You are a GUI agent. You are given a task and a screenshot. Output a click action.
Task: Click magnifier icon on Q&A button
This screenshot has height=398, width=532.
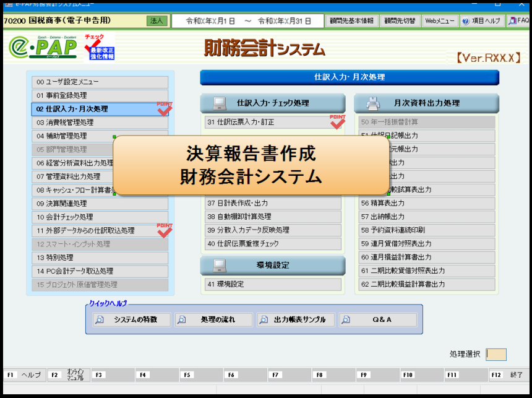(x=346, y=320)
